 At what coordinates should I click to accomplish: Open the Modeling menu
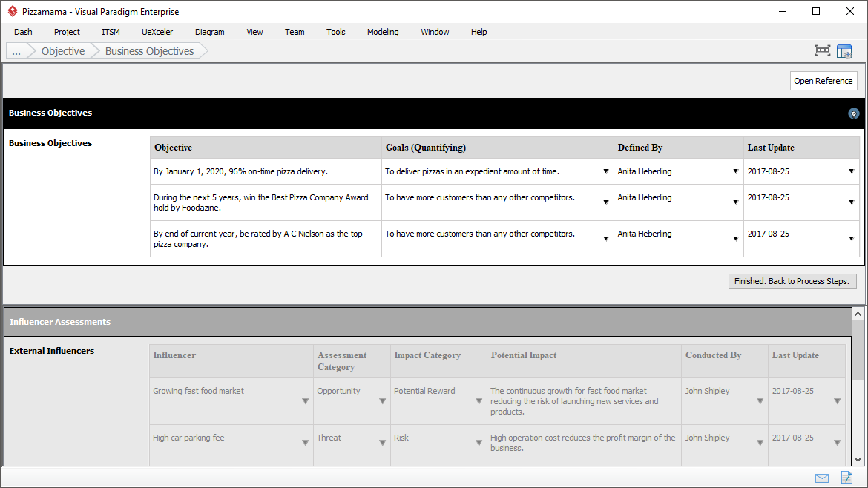tap(383, 32)
